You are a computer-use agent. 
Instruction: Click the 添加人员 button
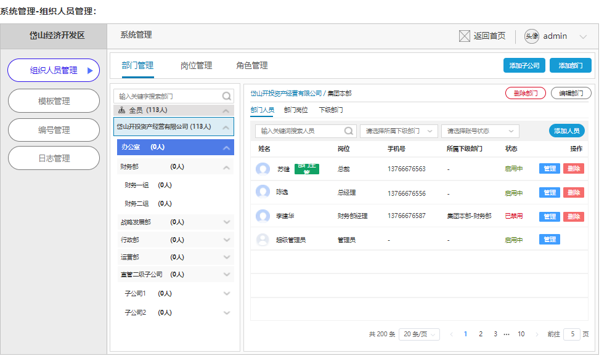click(567, 131)
